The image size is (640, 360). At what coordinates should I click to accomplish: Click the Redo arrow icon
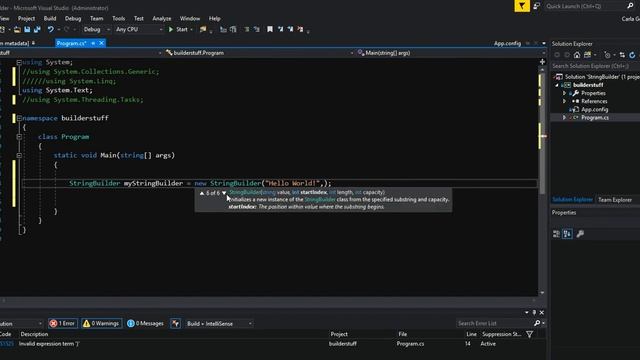pyautogui.click(x=67, y=29)
